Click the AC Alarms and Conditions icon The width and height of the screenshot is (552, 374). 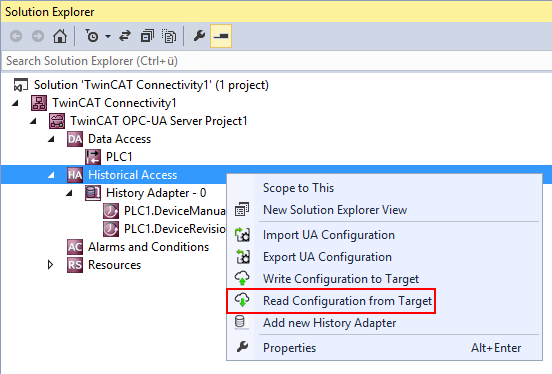75,247
